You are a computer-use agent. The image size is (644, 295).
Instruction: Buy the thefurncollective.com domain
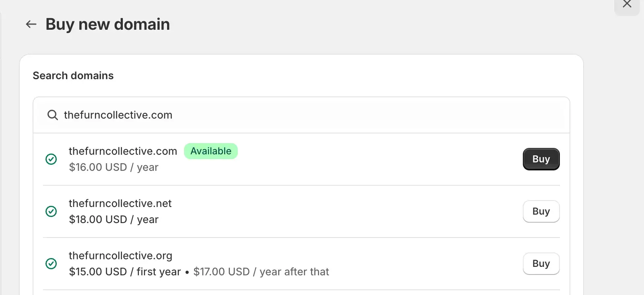541,159
